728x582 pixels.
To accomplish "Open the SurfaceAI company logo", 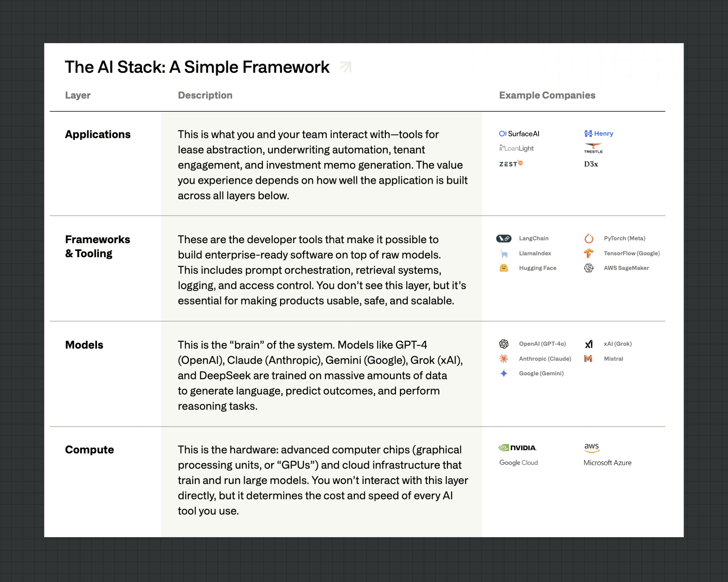I will (519, 134).
